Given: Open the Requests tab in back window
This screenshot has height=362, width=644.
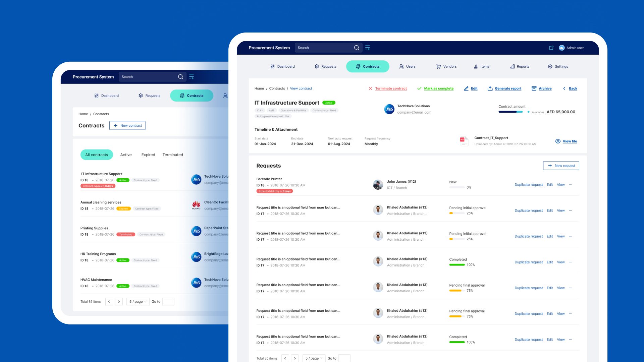Looking at the screenshot, I should (149, 96).
